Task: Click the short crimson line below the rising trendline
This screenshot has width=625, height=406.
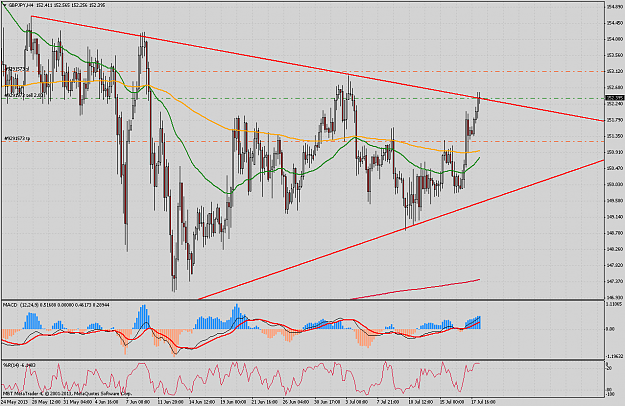Action: click(x=415, y=289)
